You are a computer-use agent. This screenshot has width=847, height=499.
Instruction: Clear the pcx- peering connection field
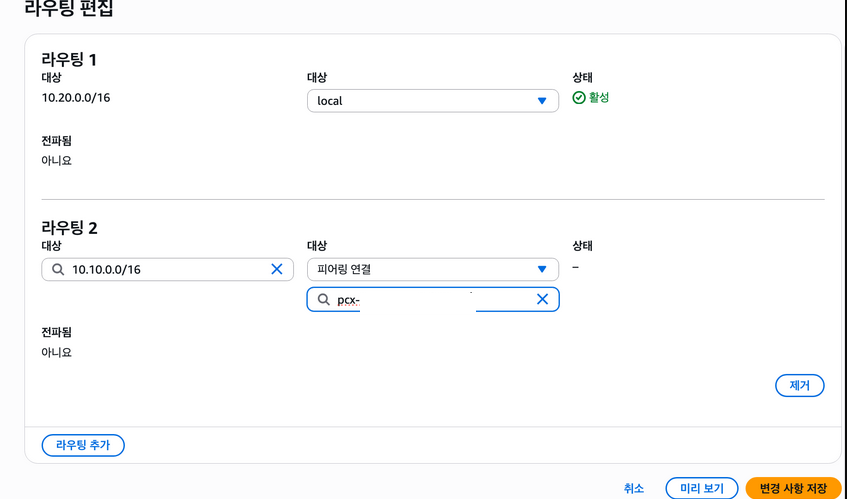tap(542, 299)
